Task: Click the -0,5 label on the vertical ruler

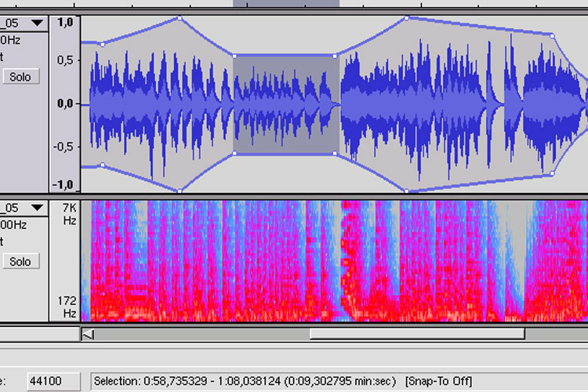Action: click(x=63, y=147)
